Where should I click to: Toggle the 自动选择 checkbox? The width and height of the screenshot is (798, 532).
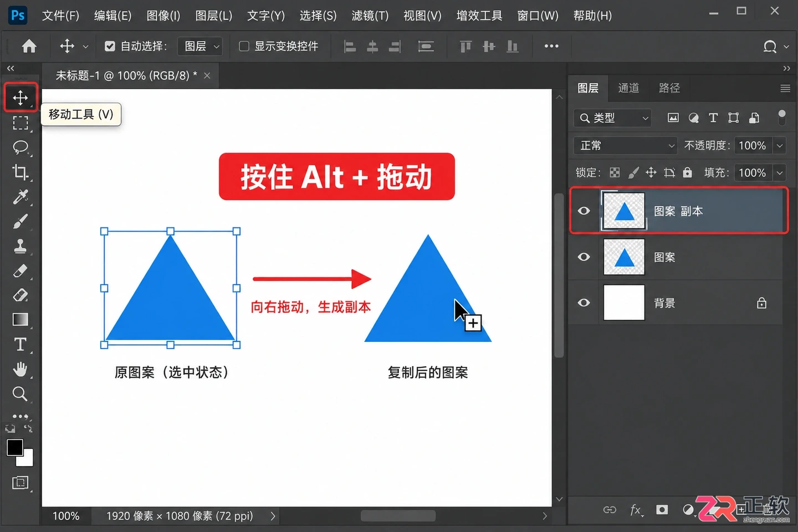tap(110, 47)
